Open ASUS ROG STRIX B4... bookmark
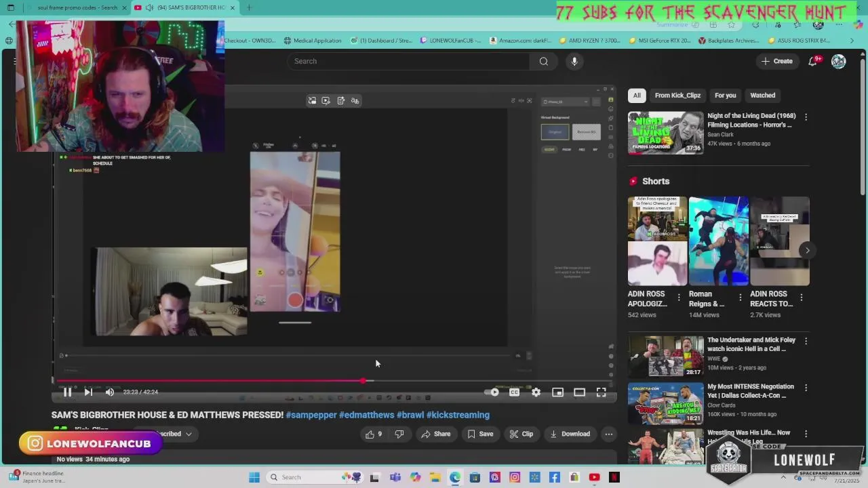This screenshot has height=488, width=868. click(800, 41)
